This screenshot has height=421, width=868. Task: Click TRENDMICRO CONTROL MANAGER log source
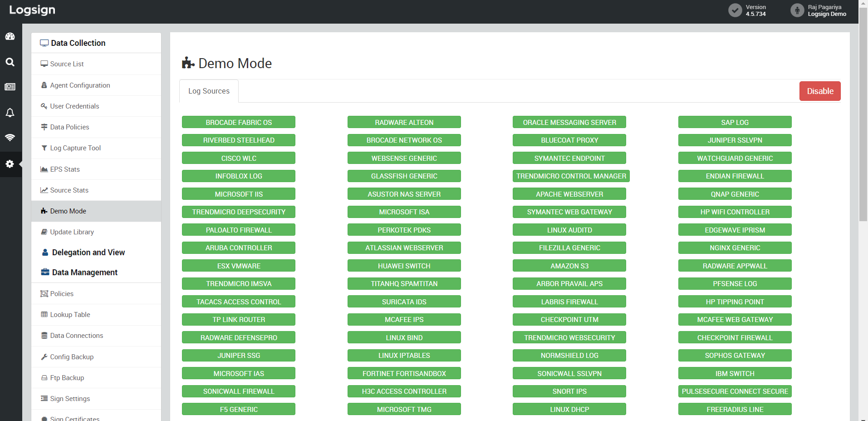point(571,176)
